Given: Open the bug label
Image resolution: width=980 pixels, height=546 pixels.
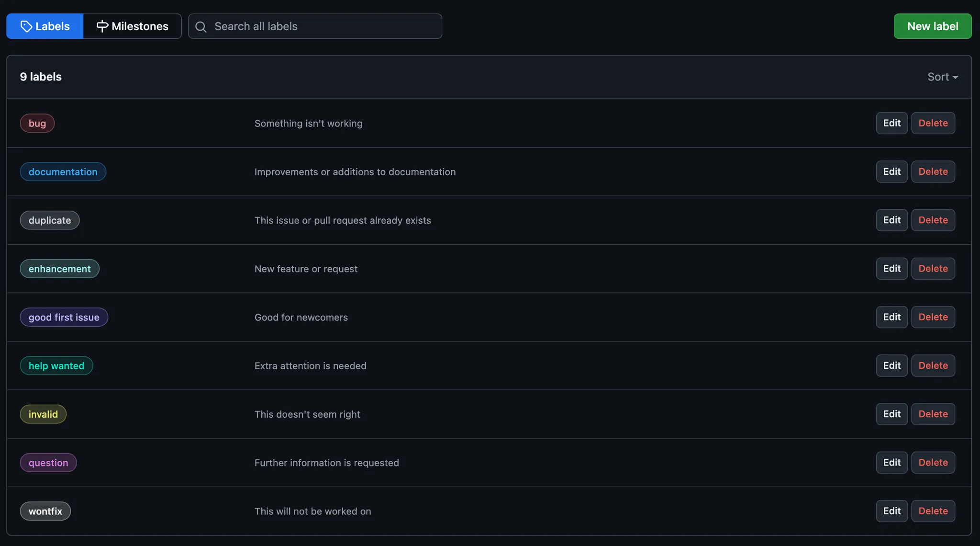Looking at the screenshot, I should pyautogui.click(x=37, y=123).
